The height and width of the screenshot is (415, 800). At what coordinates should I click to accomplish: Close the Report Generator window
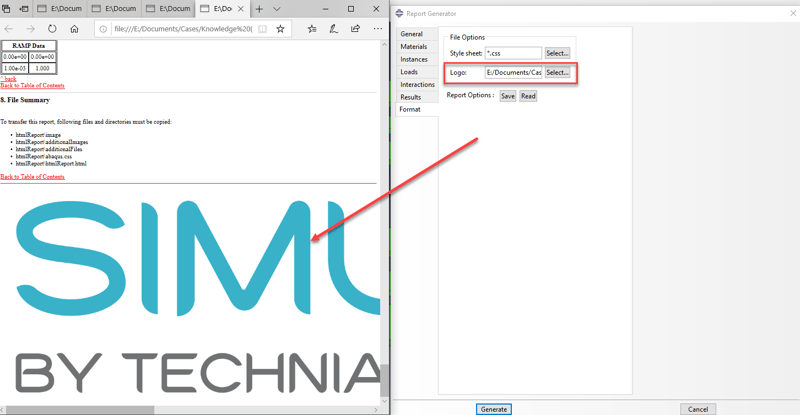pos(793,13)
